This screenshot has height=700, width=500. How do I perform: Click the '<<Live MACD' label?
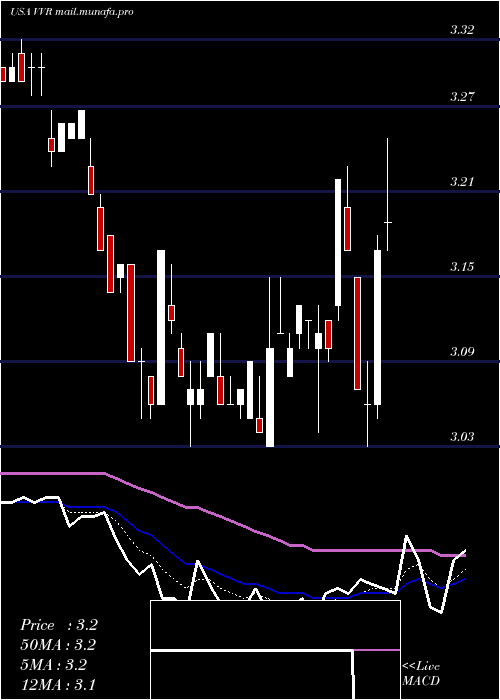pyautogui.click(x=421, y=674)
